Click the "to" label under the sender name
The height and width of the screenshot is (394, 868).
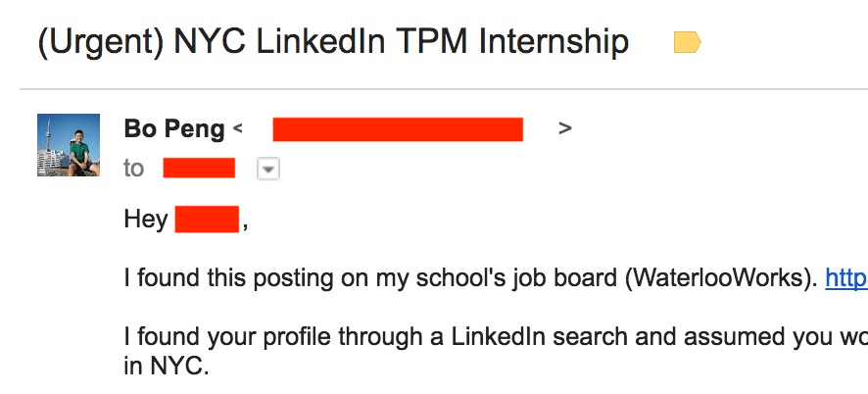(x=134, y=169)
